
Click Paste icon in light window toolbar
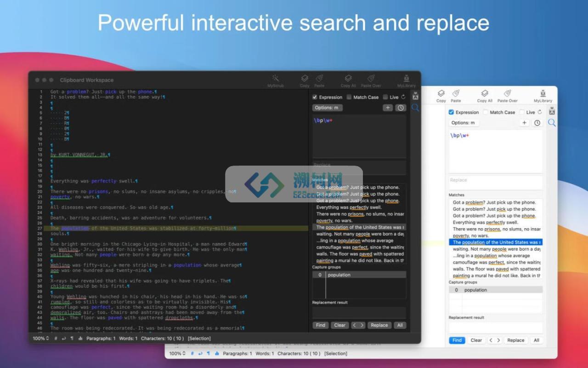click(x=456, y=96)
